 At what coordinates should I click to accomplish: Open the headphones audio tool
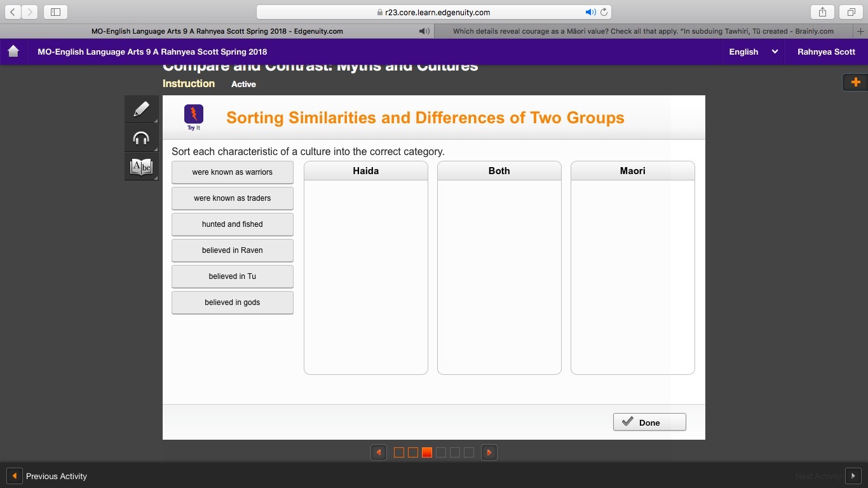(x=141, y=138)
